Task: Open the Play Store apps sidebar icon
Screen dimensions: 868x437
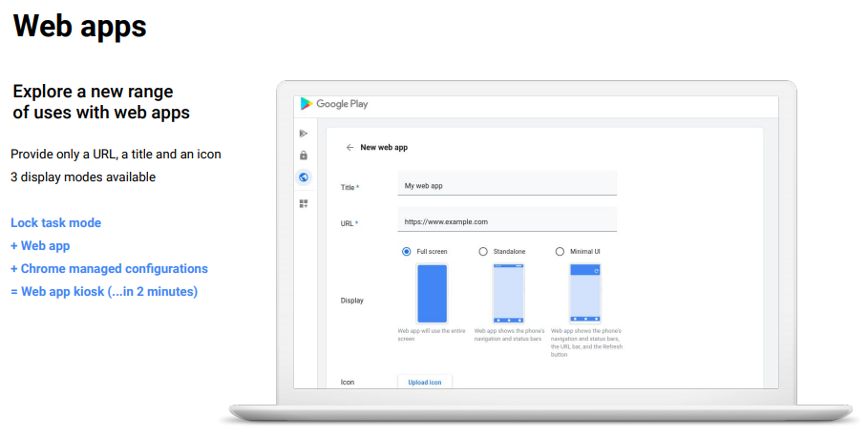Action: click(x=304, y=134)
